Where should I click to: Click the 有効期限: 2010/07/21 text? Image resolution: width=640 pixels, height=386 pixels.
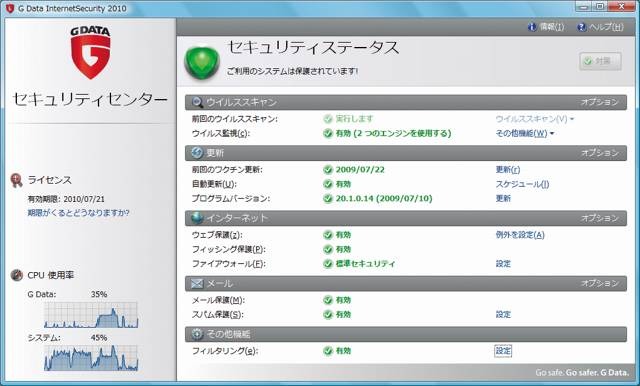66,199
